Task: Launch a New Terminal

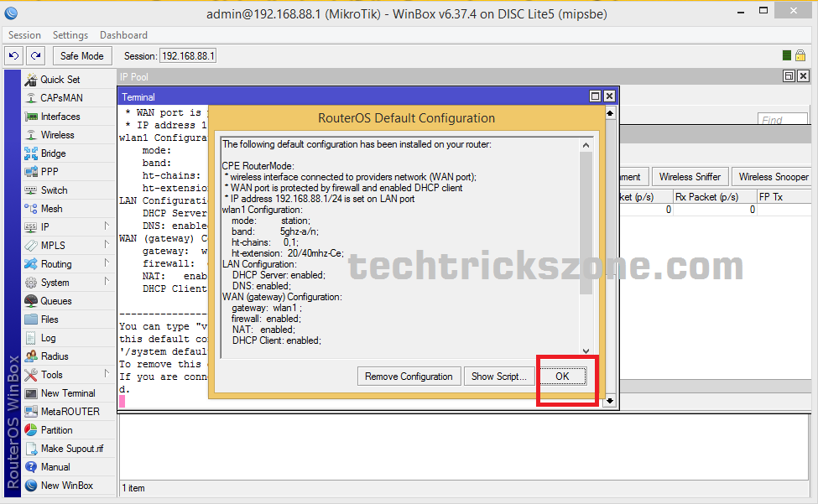Action: click(68, 393)
